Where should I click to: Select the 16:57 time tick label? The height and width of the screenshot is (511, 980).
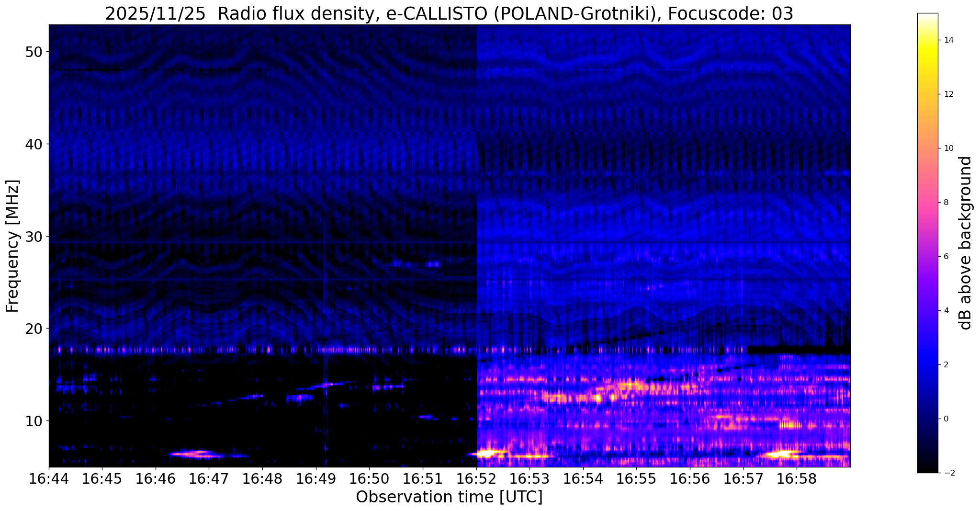click(x=743, y=478)
